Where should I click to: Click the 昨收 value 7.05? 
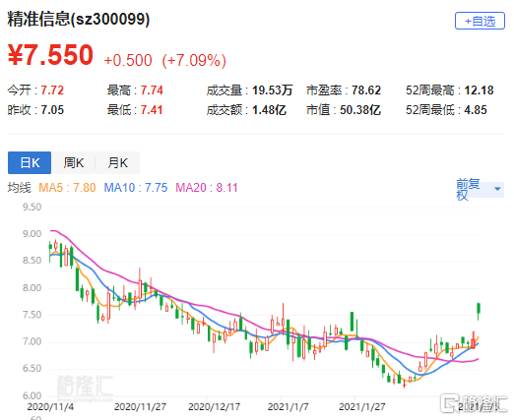point(52,110)
